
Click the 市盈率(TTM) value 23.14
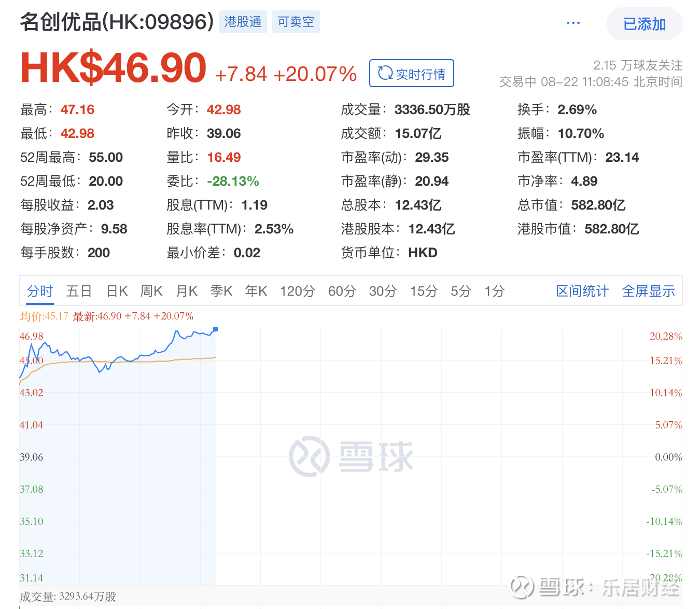click(x=622, y=157)
